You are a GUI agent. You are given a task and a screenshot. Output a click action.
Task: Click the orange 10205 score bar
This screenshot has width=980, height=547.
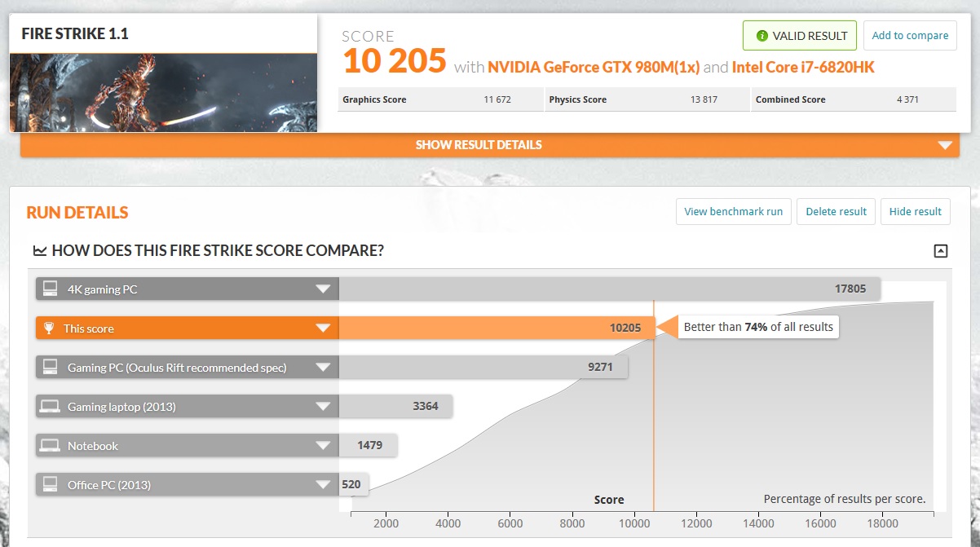pos(497,328)
